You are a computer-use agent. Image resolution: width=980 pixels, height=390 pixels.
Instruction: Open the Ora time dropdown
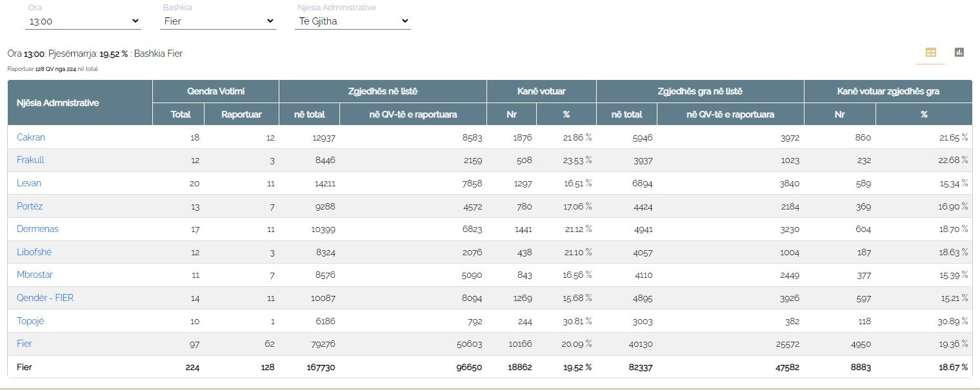click(83, 21)
